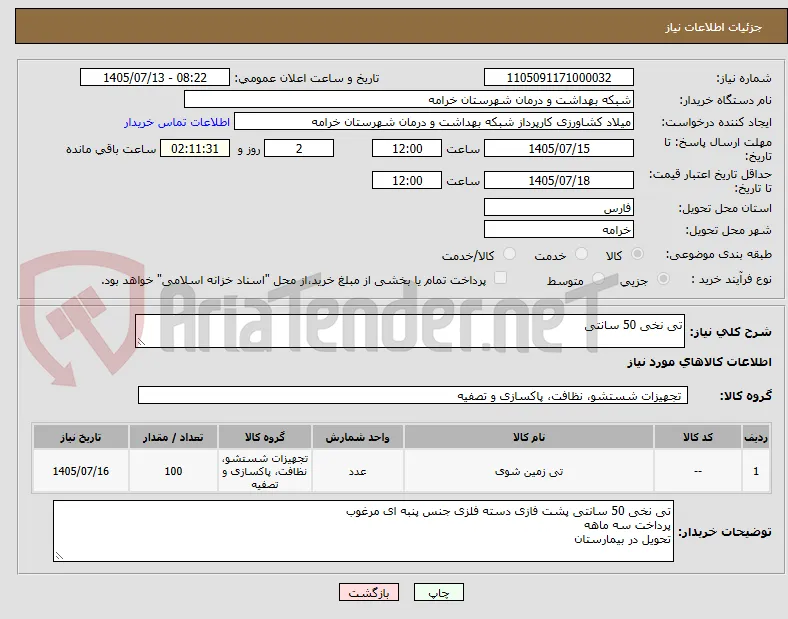
Task: Click the remaining days field showing 2
Action: (299, 148)
